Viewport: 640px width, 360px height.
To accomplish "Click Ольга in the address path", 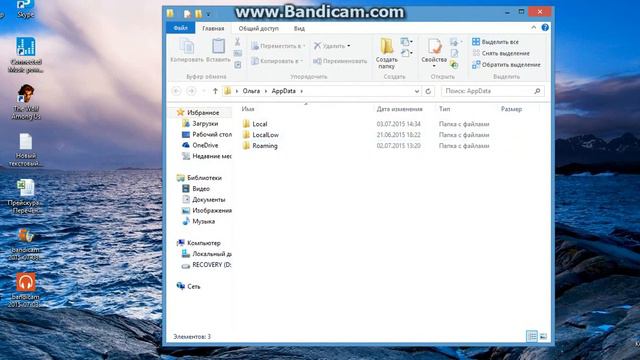I will click(251, 91).
